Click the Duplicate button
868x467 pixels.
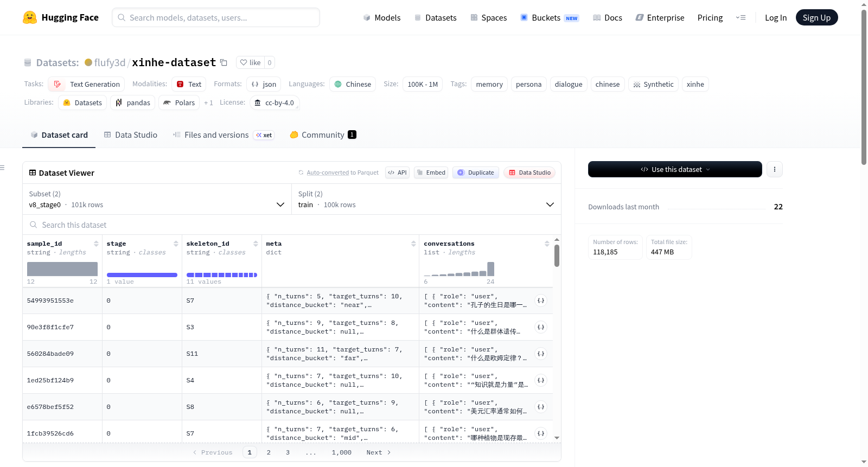click(476, 172)
